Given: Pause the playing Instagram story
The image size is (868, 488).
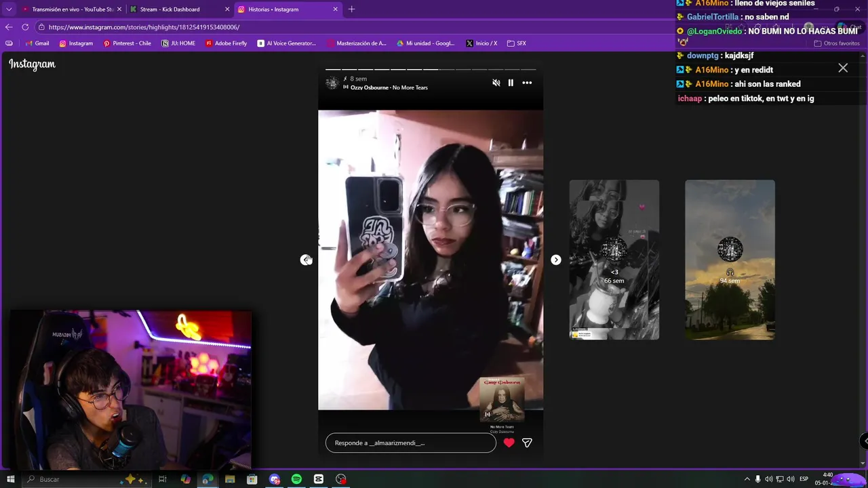Looking at the screenshot, I should tap(511, 83).
